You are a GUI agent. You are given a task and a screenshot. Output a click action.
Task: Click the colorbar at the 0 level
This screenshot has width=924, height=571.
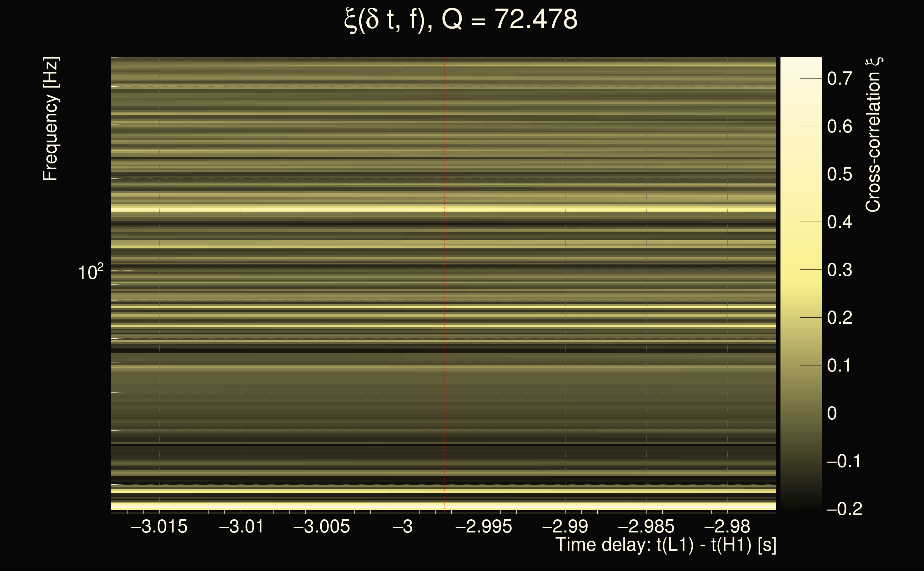801,413
